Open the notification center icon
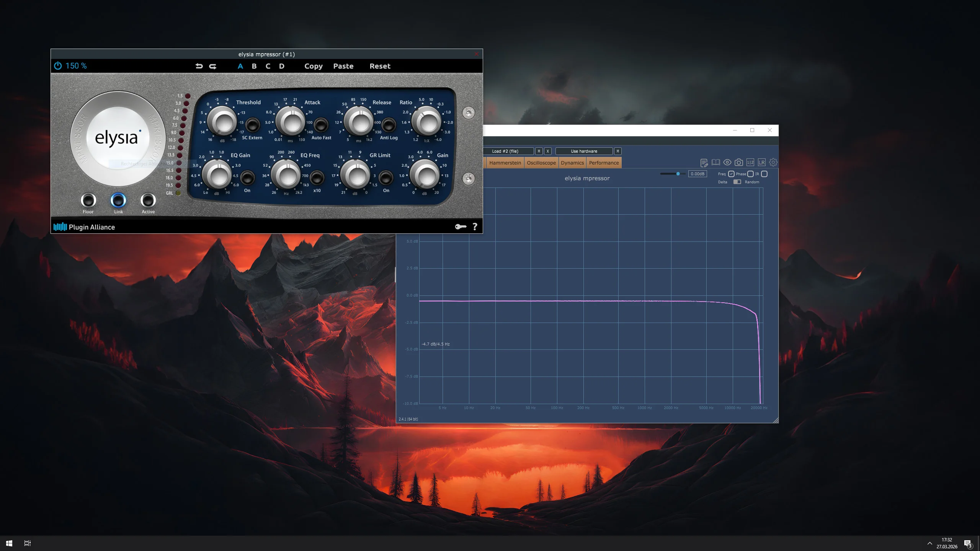This screenshot has width=980, height=551. pyautogui.click(x=968, y=544)
